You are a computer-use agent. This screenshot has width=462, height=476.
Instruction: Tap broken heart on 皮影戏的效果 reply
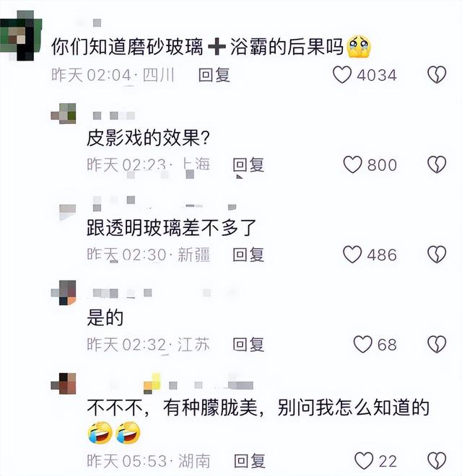[x=437, y=164]
